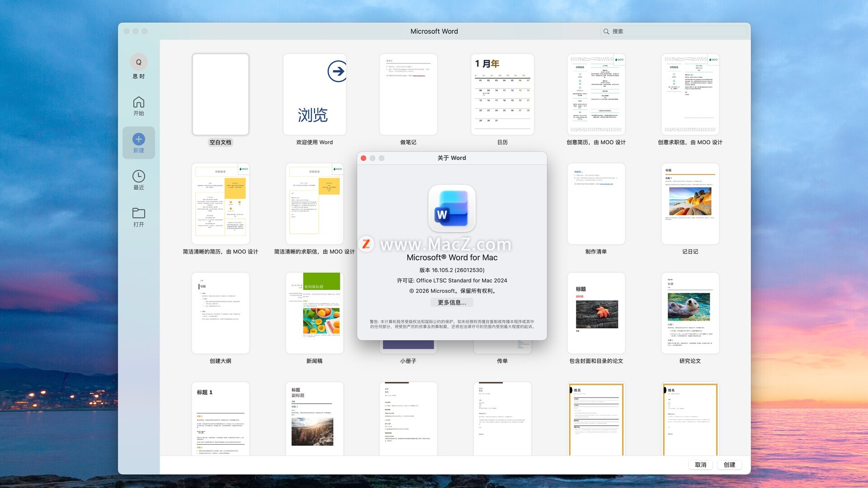Click the user account avatar Q
The width and height of the screenshot is (868, 488).
point(138,62)
